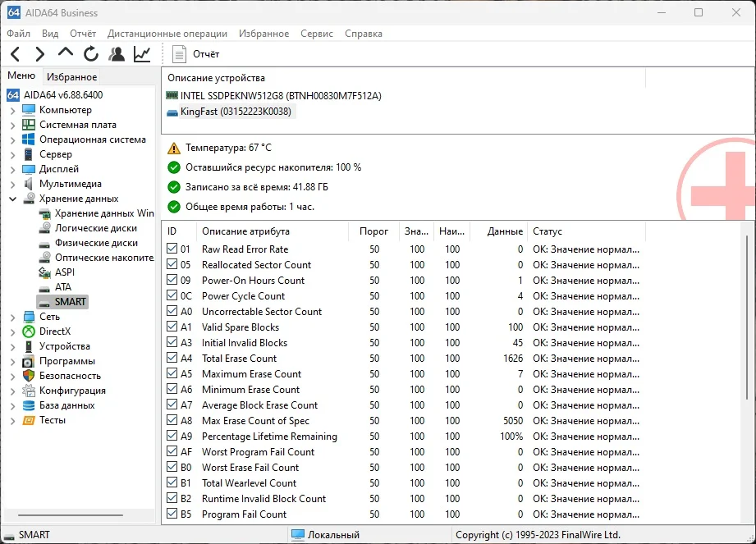The height and width of the screenshot is (544, 756).
Task: Toggle the A4 Total Erase Count checkbox
Action: (172, 358)
